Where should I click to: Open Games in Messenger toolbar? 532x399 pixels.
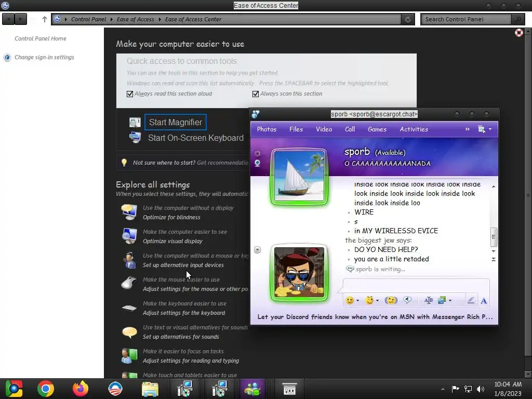(x=377, y=129)
